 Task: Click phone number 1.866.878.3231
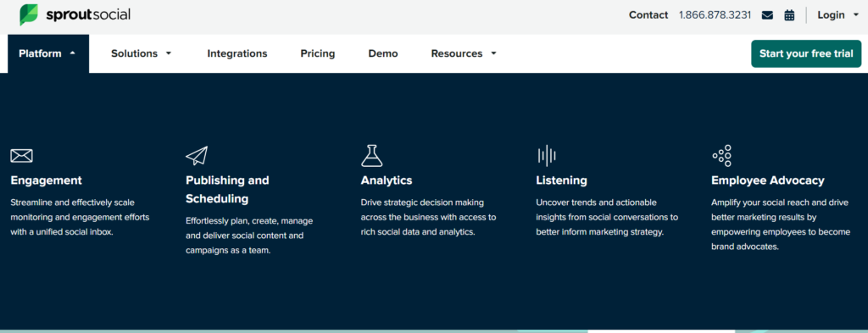pyautogui.click(x=715, y=15)
